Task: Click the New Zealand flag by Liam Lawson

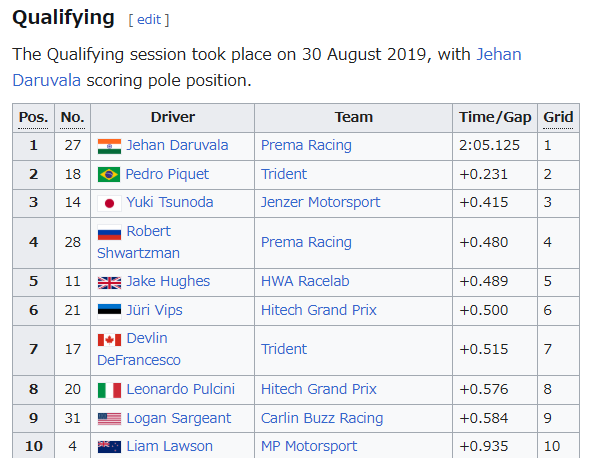Action: (x=109, y=447)
